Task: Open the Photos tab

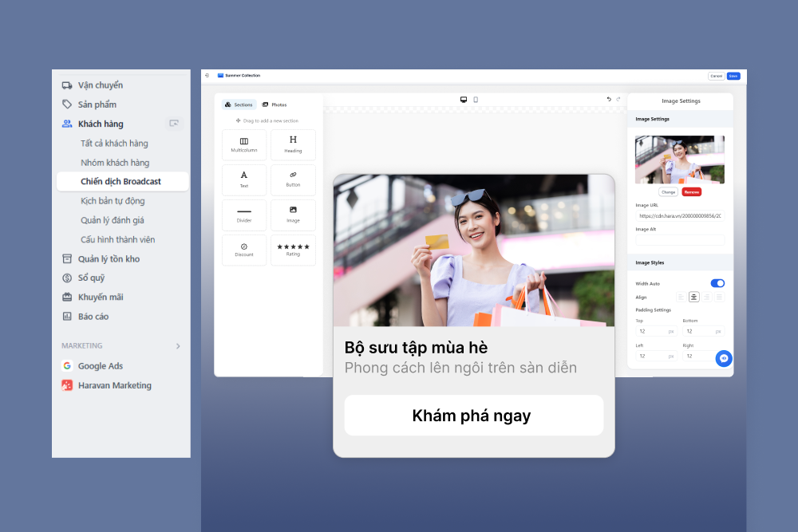Action: click(x=275, y=104)
